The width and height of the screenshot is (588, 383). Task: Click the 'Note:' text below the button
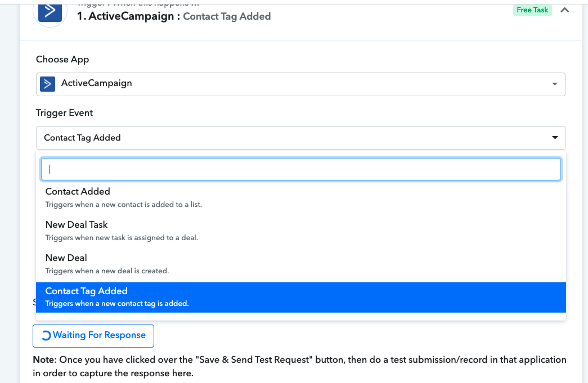point(44,360)
